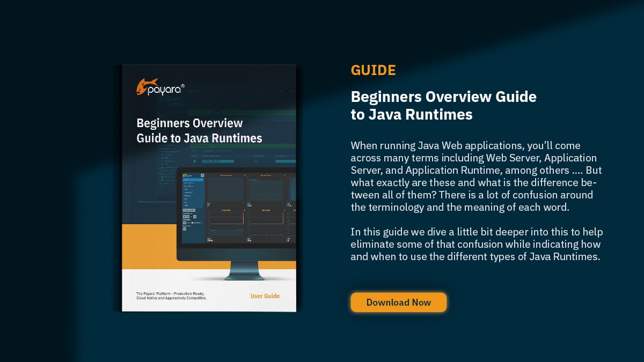Click the book cover title text
Screen dimensions: 644x362
pos(199,131)
